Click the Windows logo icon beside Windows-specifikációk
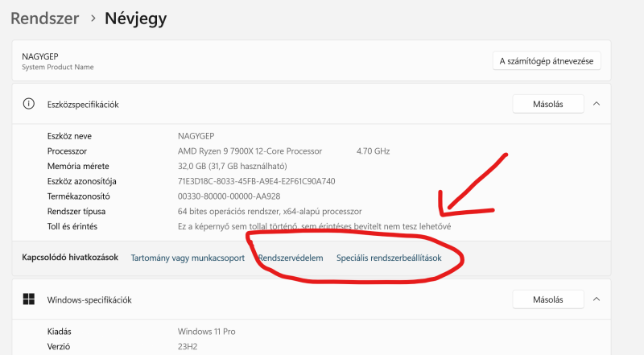The image size is (644, 355). click(x=29, y=299)
